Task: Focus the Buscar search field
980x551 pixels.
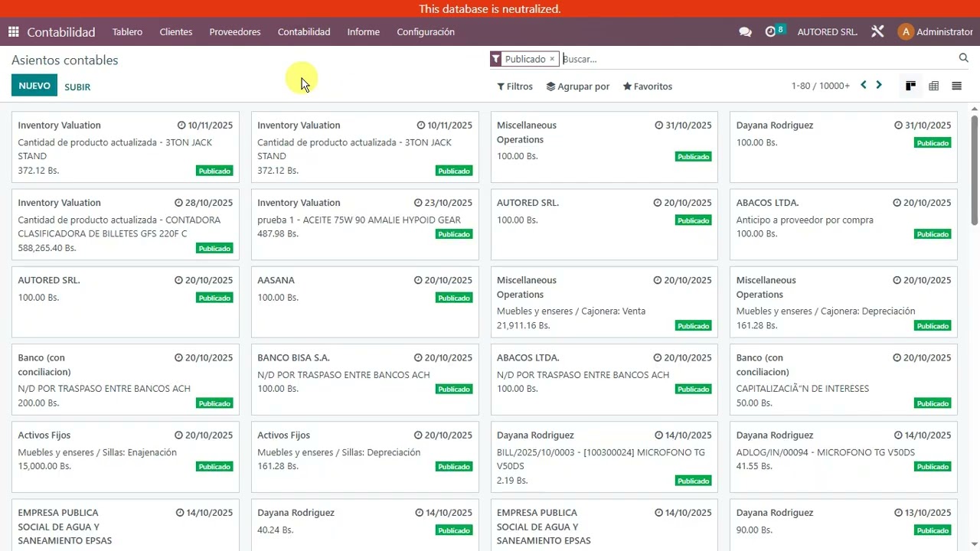Action: click(758, 59)
